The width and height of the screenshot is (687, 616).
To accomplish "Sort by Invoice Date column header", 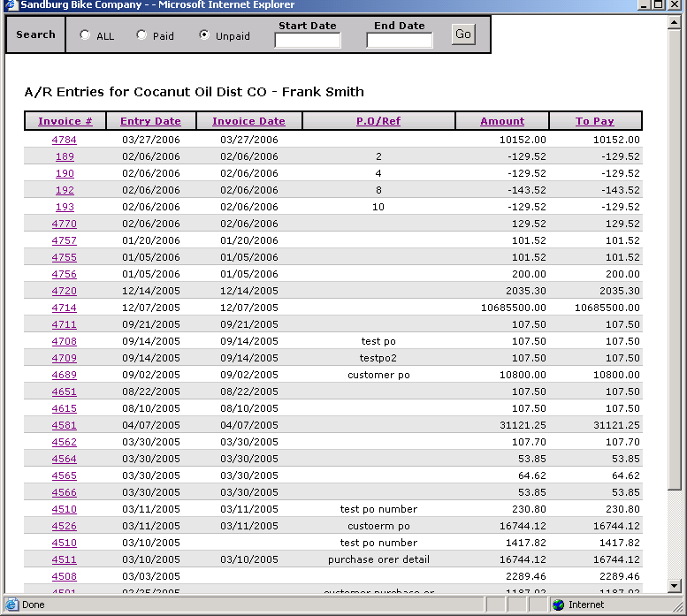I will click(x=248, y=121).
